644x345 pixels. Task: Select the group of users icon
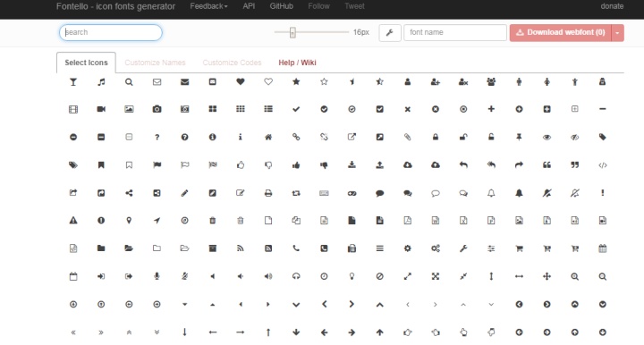pos(491,81)
